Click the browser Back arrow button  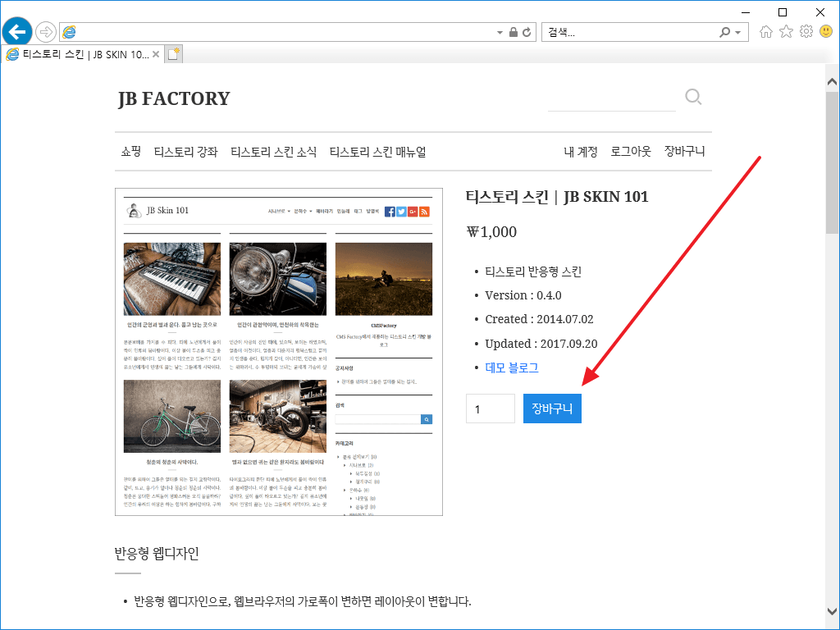(17, 32)
